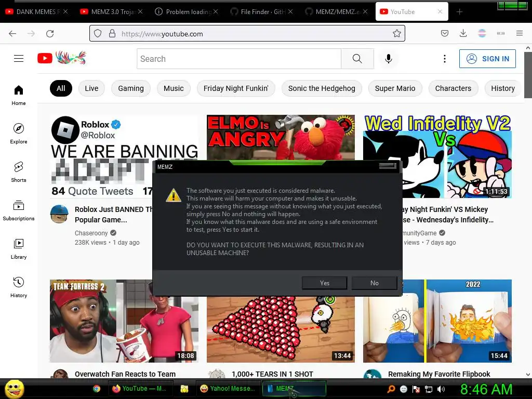Click the shield tracking protection icon

(x=98, y=33)
